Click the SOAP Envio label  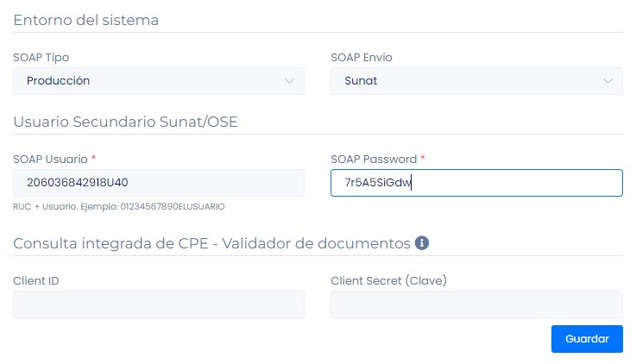point(362,57)
